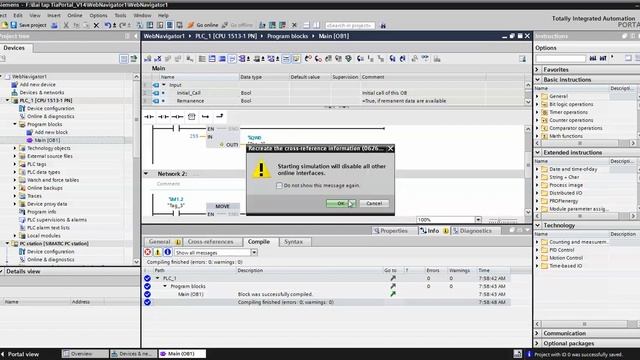Expand the Optional packages section

pyautogui.click(x=538, y=344)
